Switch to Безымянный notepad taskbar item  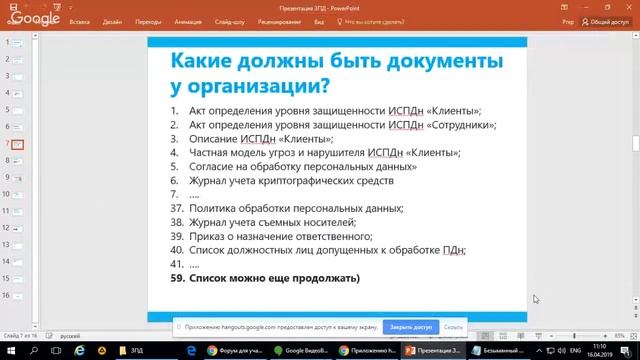tap(499, 351)
